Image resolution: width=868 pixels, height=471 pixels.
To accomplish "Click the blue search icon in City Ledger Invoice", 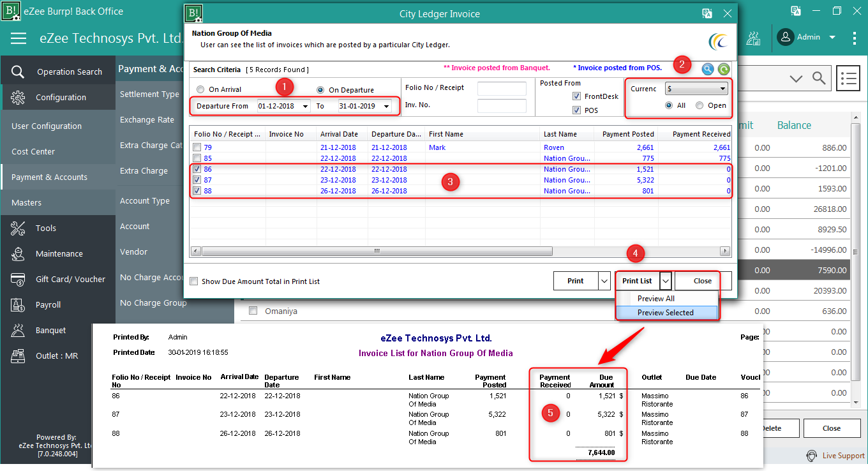I will [x=707, y=69].
